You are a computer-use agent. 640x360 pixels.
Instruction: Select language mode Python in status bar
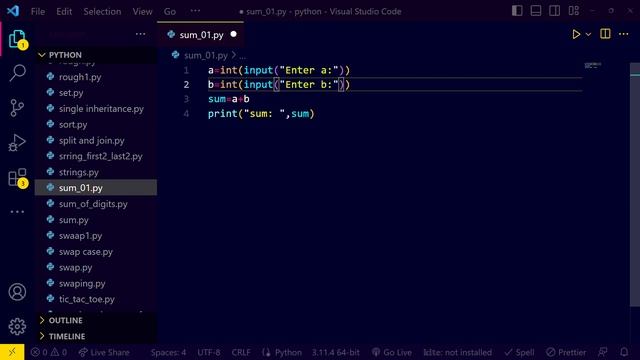pos(288,352)
